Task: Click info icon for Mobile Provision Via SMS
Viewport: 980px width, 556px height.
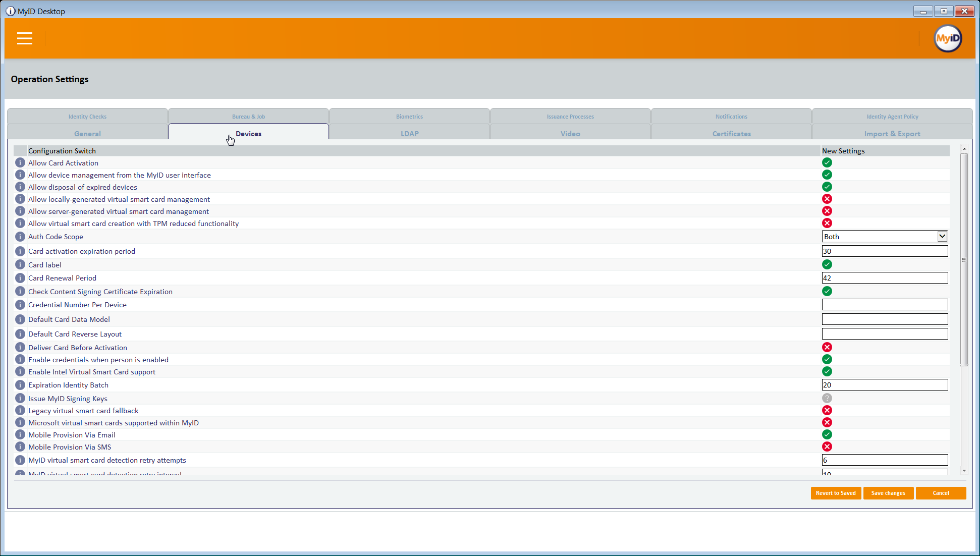Action: 20,447
